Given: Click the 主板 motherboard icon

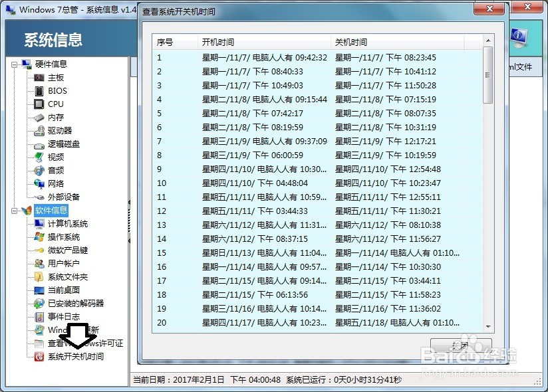Looking at the screenshot, I should point(39,78).
